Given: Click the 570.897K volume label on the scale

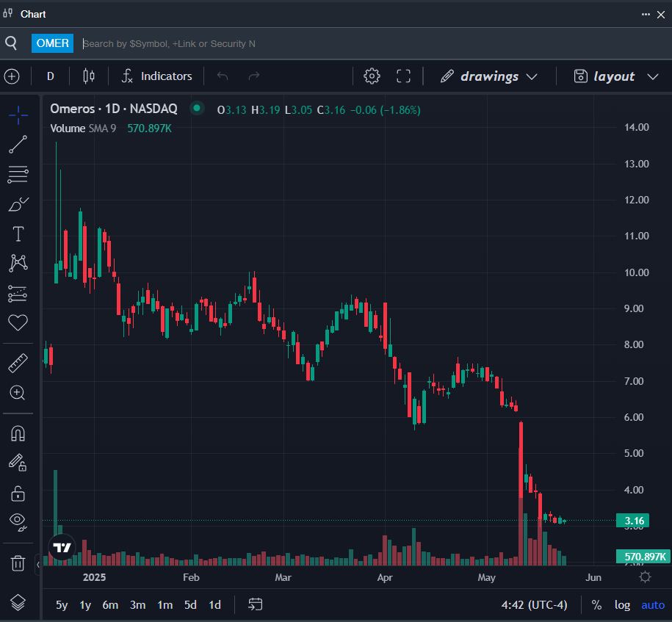Looking at the screenshot, I should pyautogui.click(x=643, y=557).
